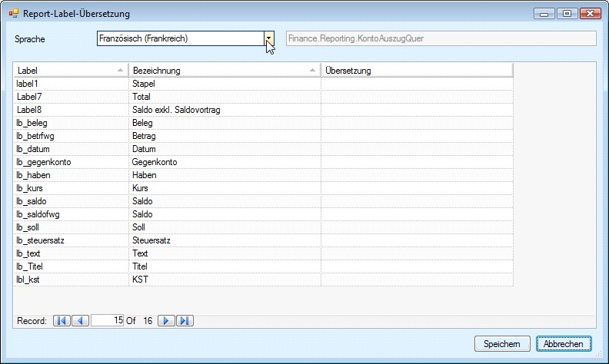The width and height of the screenshot is (609, 364).
Task: Click the Abbrechen button
Action: [564, 344]
